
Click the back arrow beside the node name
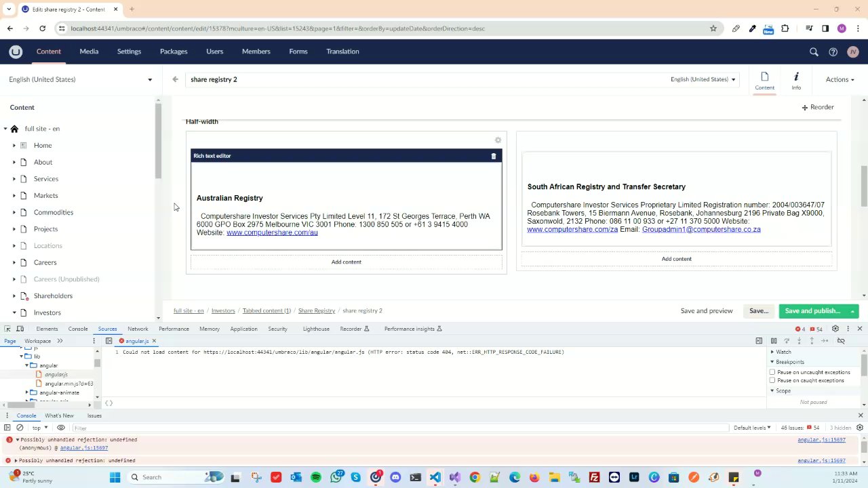point(175,79)
